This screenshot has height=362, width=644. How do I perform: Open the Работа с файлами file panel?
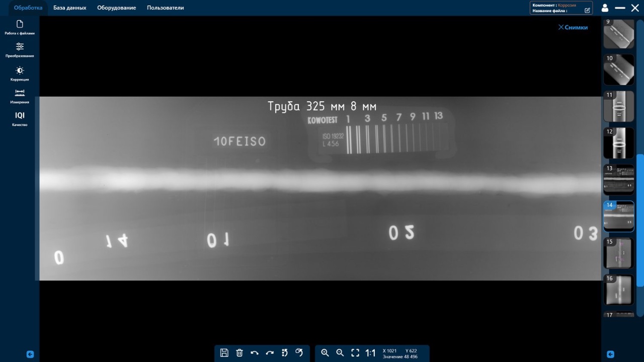click(x=20, y=27)
